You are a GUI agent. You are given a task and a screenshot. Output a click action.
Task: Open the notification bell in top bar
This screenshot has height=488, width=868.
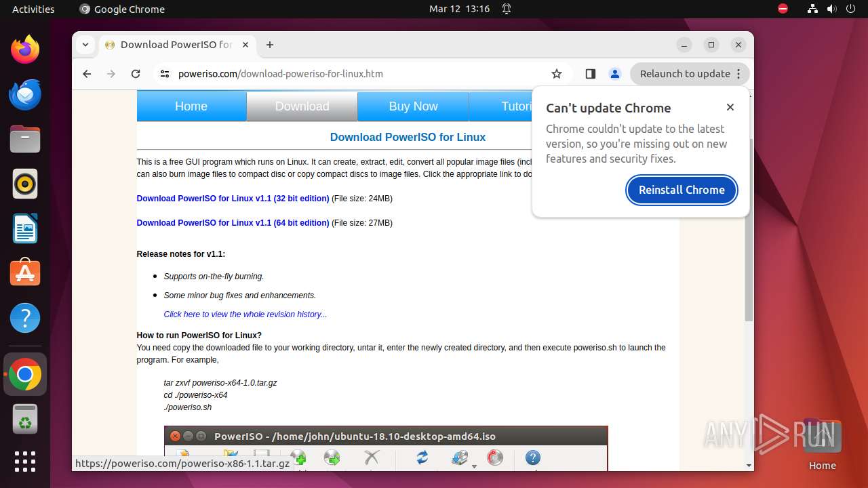(x=507, y=9)
